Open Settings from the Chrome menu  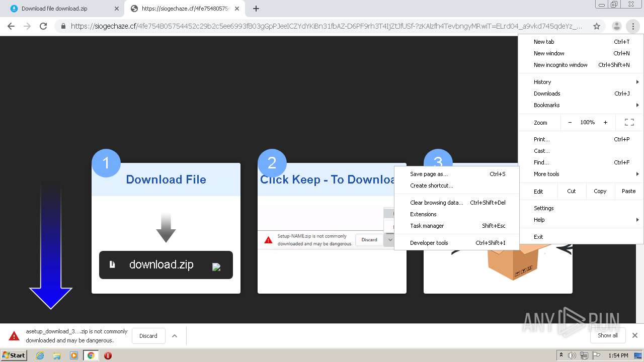pos(581,208)
